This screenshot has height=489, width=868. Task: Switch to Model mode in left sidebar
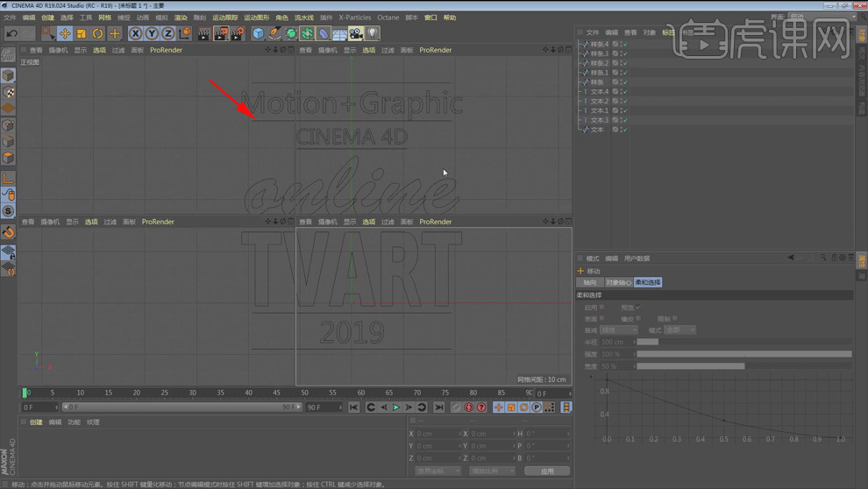[x=8, y=74]
